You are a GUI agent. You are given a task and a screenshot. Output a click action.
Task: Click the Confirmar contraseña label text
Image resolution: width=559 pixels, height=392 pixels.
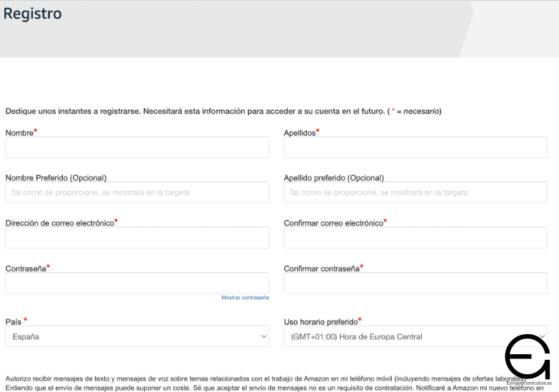pos(321,268)
